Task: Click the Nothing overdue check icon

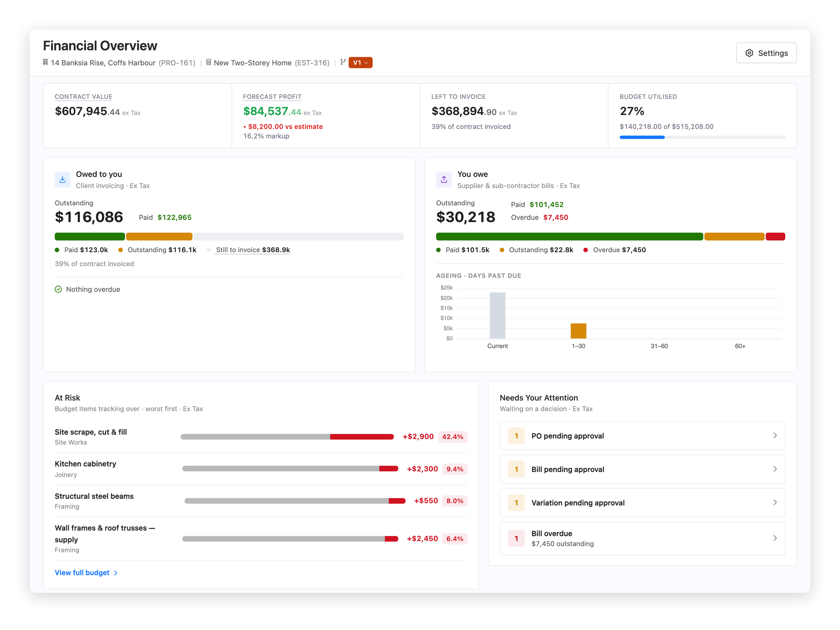Action: [58, 289]
